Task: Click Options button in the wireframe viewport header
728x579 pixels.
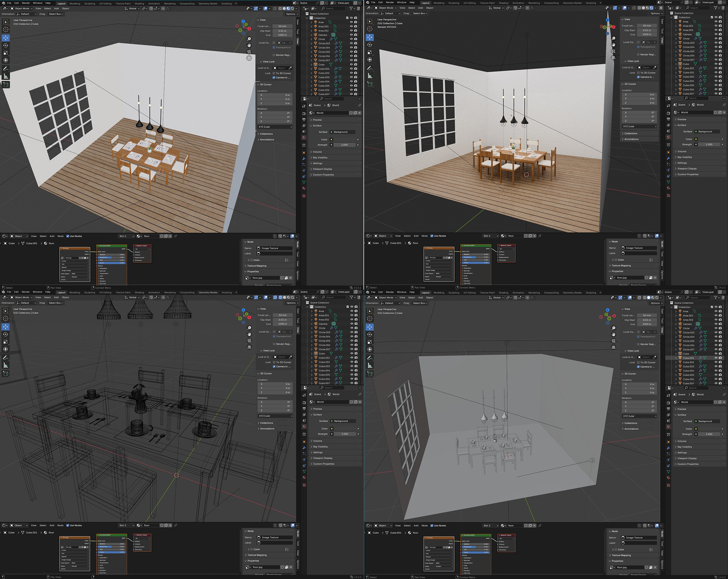Action: click(291, 303)
